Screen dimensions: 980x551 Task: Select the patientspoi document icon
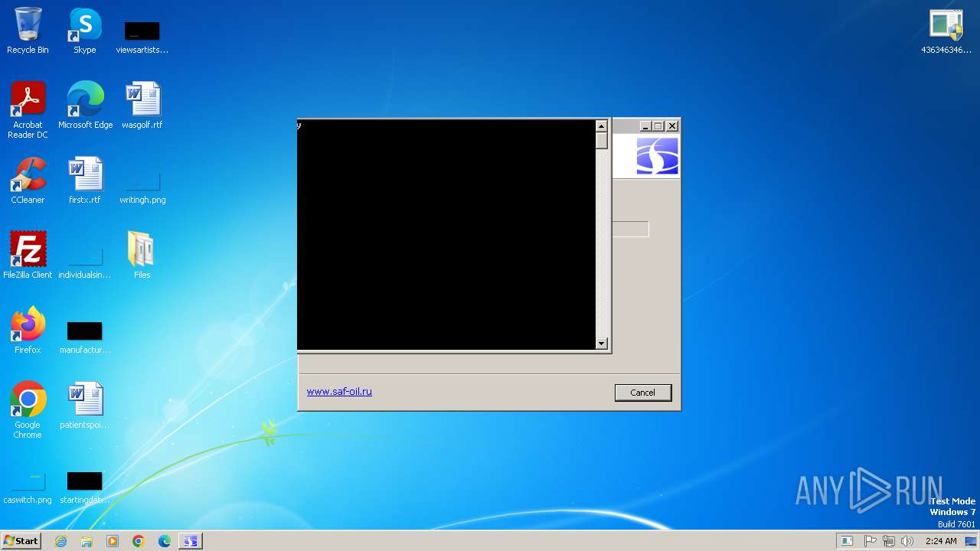tap(84, 406)
